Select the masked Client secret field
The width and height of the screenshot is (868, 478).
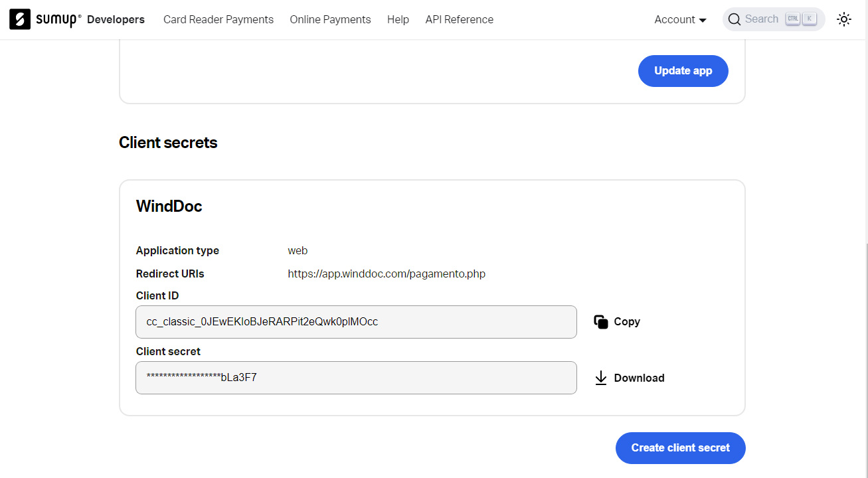pyautogui.click(x=356, y=378)
